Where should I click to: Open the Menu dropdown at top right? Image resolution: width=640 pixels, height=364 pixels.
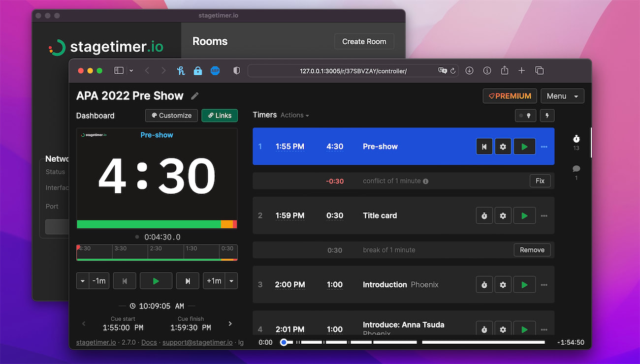point(562,96)
